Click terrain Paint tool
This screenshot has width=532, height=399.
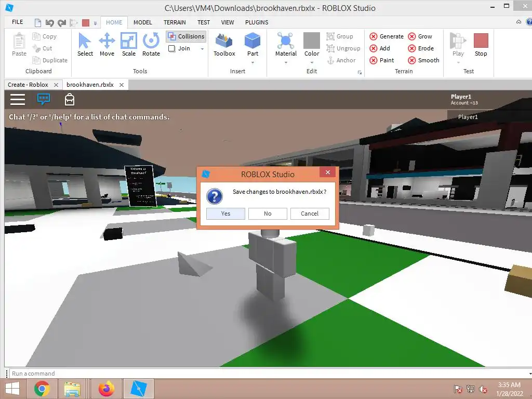pyautogui.click(x=382, y=60)
